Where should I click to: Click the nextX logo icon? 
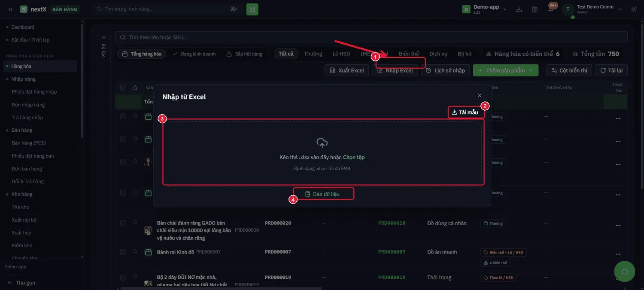click(x=24, y=9)
